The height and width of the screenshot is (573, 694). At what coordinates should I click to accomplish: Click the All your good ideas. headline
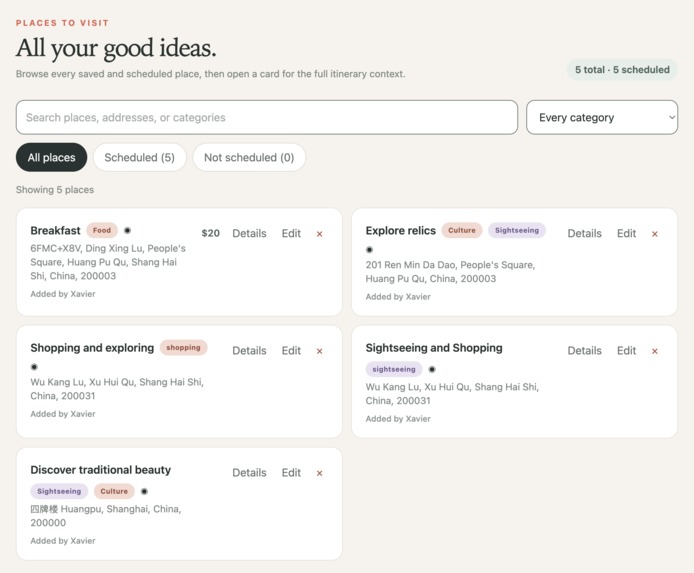[116, 49]
